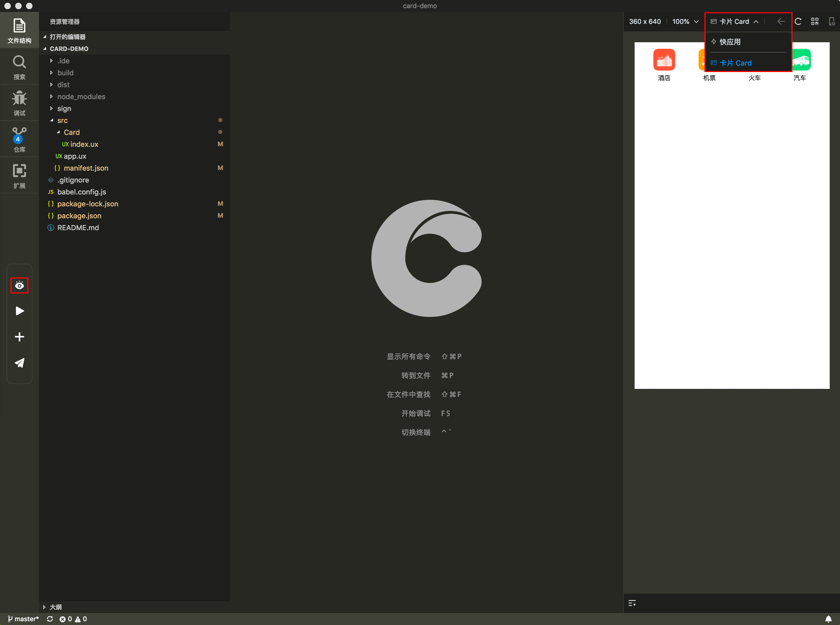This screenshot has width=840, height=625.
Task: Toggle the preview console panel icon
Action: 632,603
